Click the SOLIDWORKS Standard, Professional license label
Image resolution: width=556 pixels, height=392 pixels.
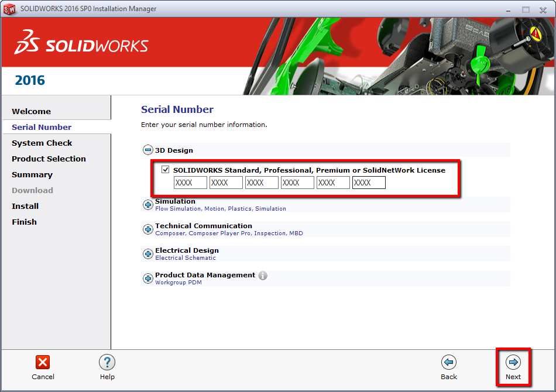(x=309, y=170)
